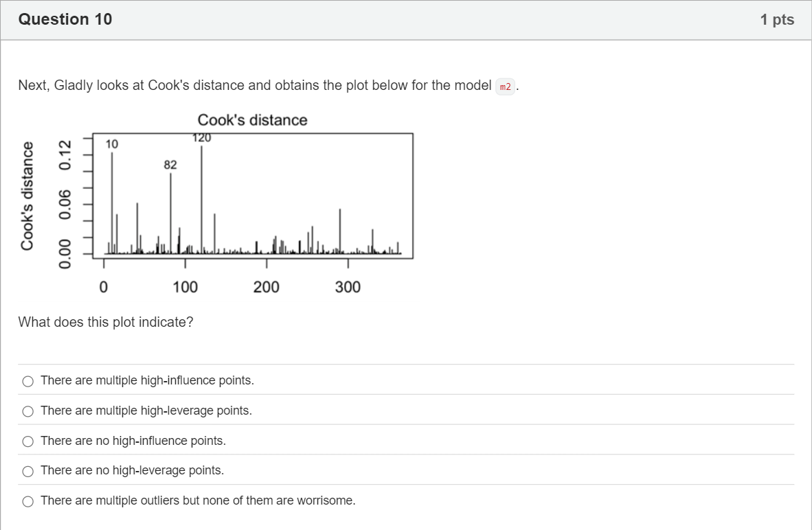Click the vertical Cook's distance axis label
The height and width of the screenshot is (530, 812).
27,196
